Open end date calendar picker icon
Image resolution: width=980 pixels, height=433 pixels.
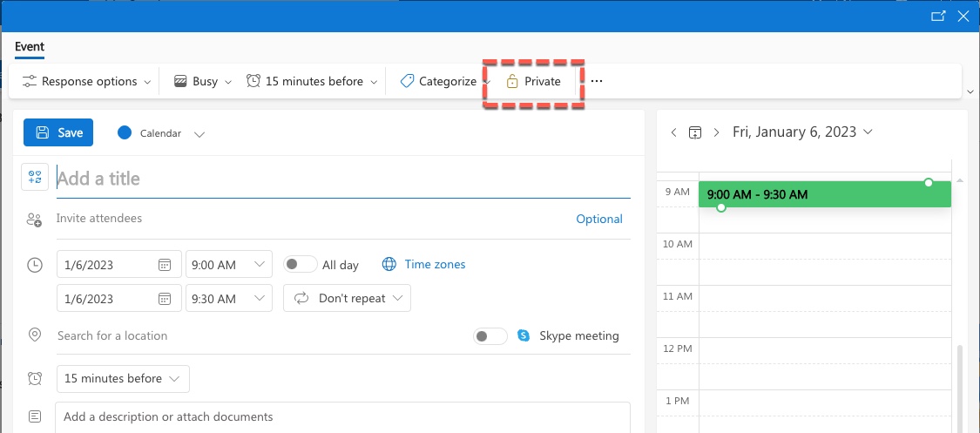[x=165, y=299]
